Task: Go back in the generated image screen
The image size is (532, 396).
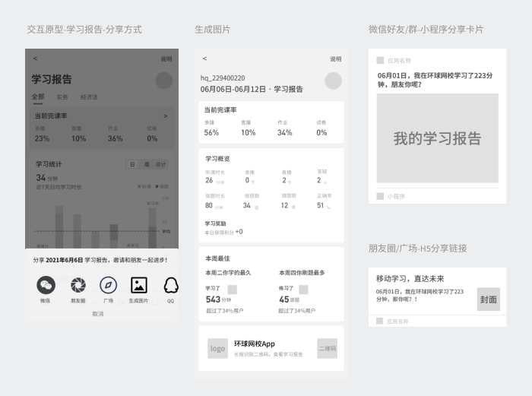Action: pyautogui.click(x=204, y=59)
